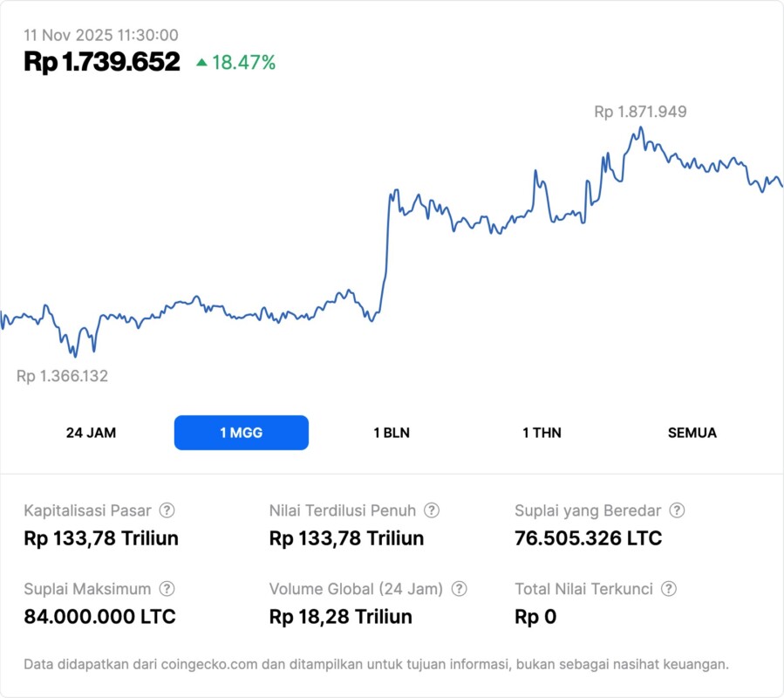Click the 18.47% change percentage
Viewport: 784px width, 698px height.
tap(243, 62)
